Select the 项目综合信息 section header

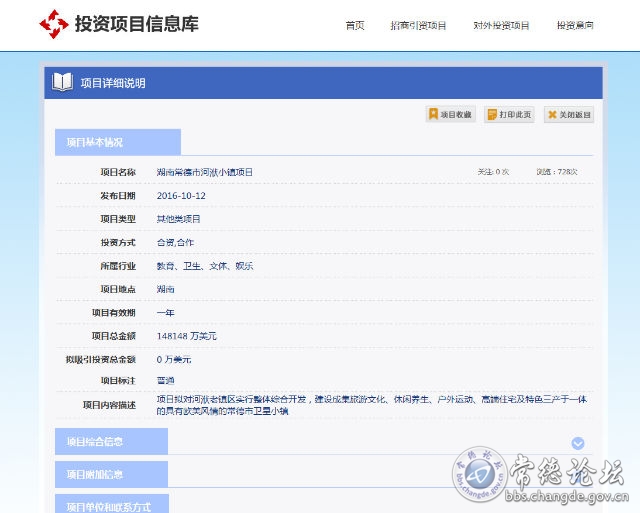tap(111, 441)
